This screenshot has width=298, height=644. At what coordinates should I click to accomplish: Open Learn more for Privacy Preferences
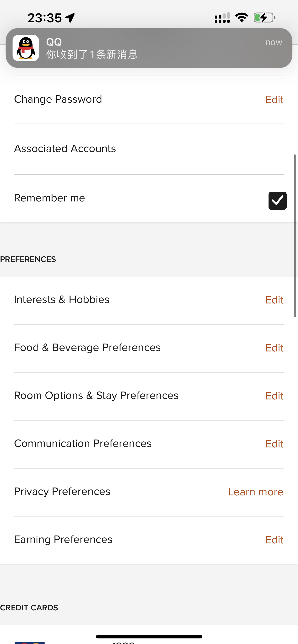(256, 492)
